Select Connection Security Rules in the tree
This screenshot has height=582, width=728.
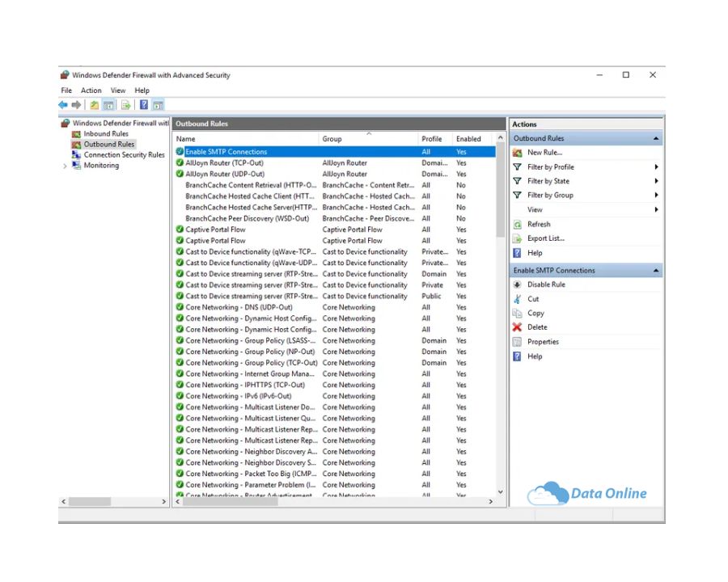(x=124, y=154)
